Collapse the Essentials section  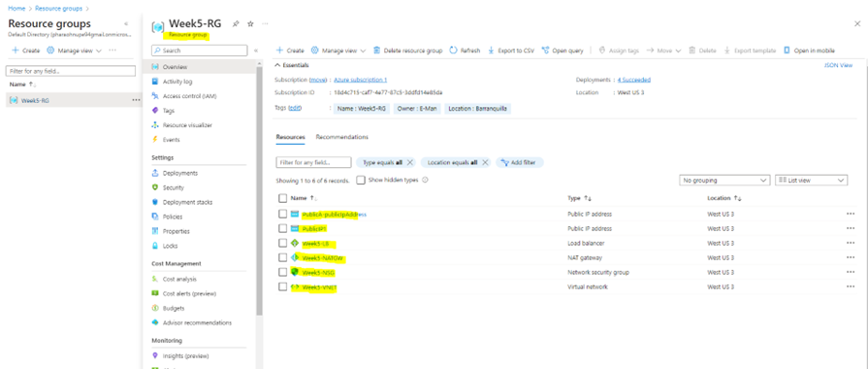[292, 65]
